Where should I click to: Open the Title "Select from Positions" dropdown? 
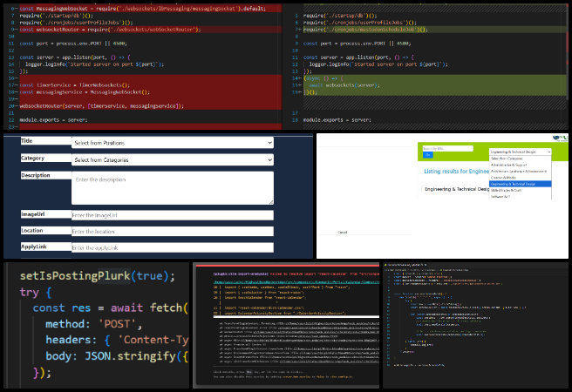pos(173,142)
